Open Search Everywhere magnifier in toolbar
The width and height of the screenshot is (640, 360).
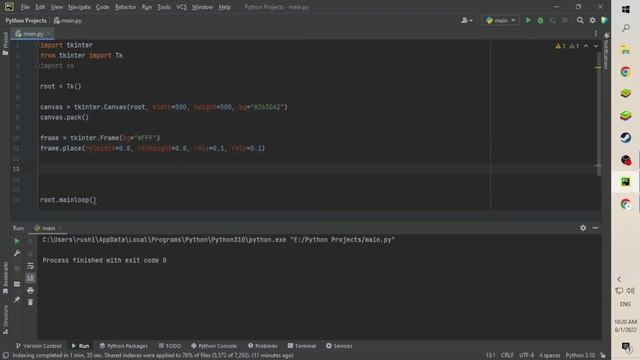pyautogui.click(x=580, y=20)
